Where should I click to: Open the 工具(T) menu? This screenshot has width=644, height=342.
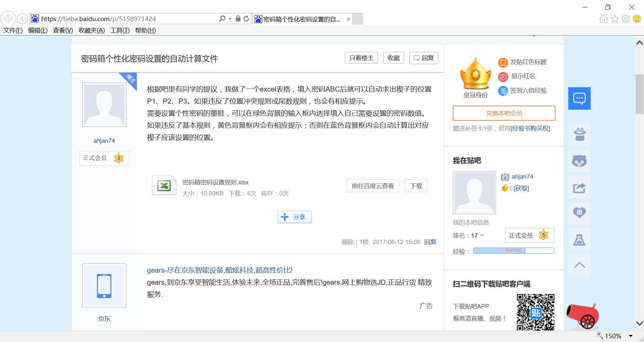[x=120, y=31]
